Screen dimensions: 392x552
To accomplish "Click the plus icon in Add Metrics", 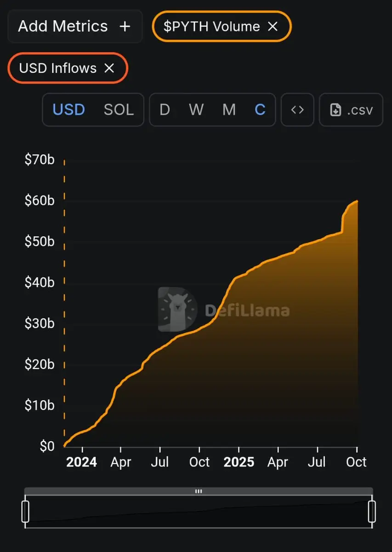I will 125,27.
